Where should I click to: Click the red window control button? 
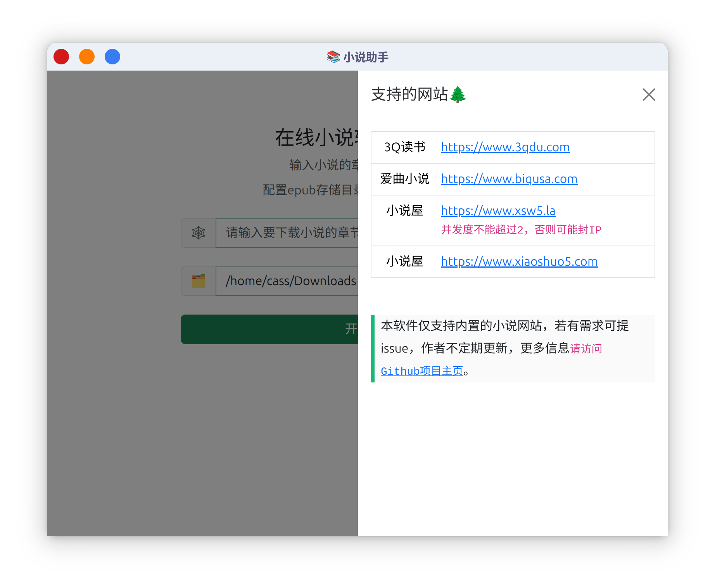[61, 57]
